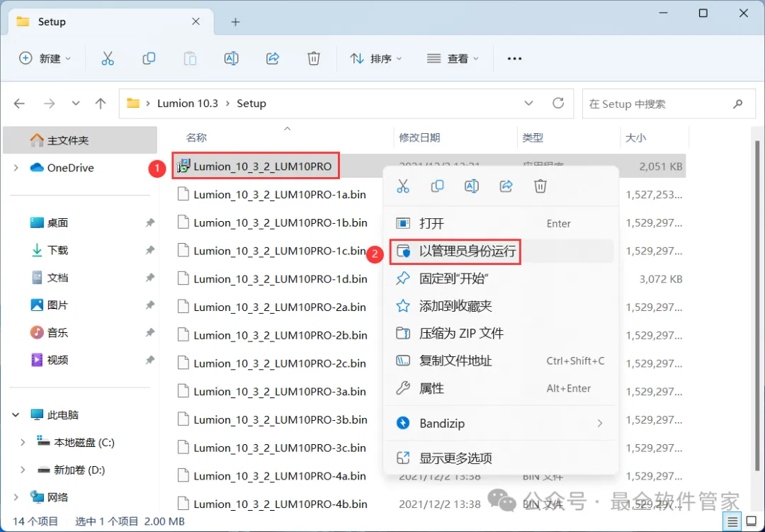Expand the Bandizip submenu arrow
This screenshot has height=532, width=765.
coord(600,423)
